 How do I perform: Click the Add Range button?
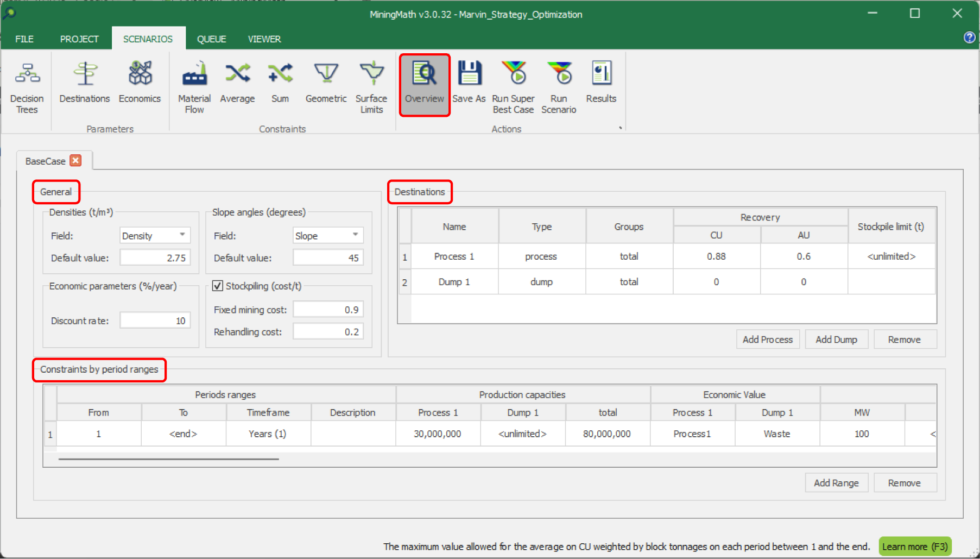click(836, 483)
